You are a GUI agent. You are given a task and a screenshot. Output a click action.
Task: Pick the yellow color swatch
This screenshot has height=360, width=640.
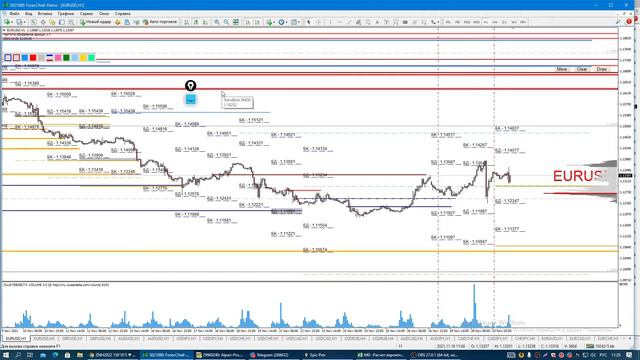[x=83, y=58]
